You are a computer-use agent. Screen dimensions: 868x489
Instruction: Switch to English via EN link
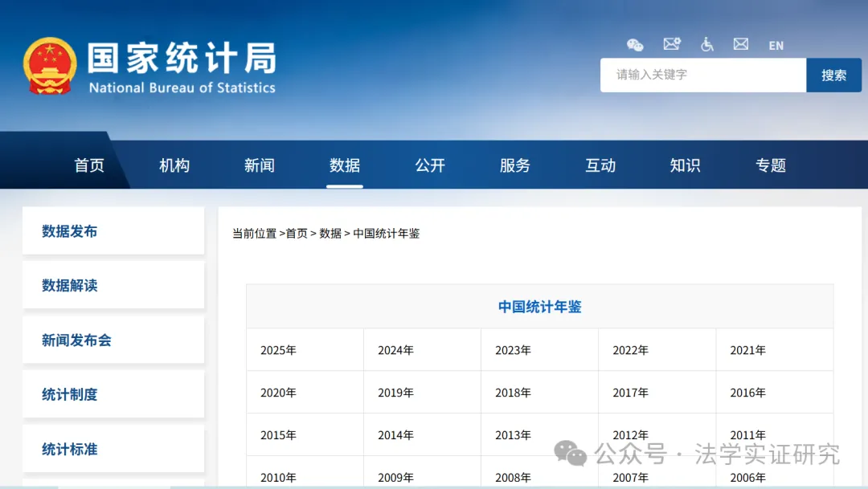click(776, 45)
